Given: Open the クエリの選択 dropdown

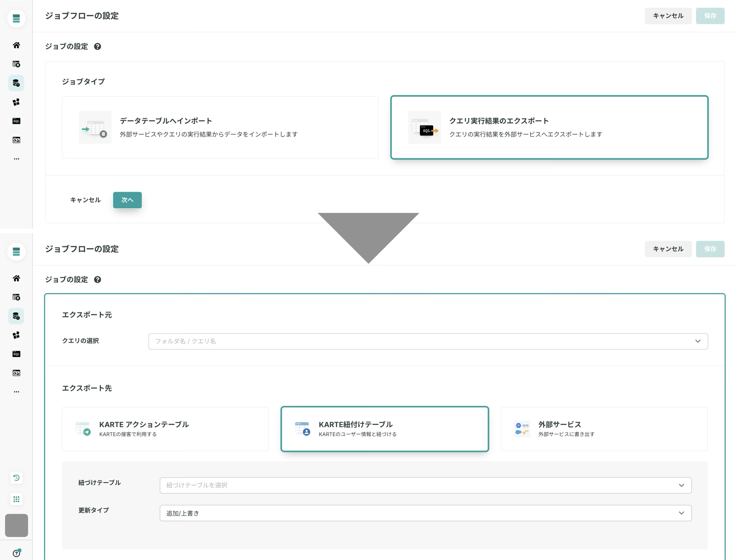Looking at the screenshot, I should point(428,341).
